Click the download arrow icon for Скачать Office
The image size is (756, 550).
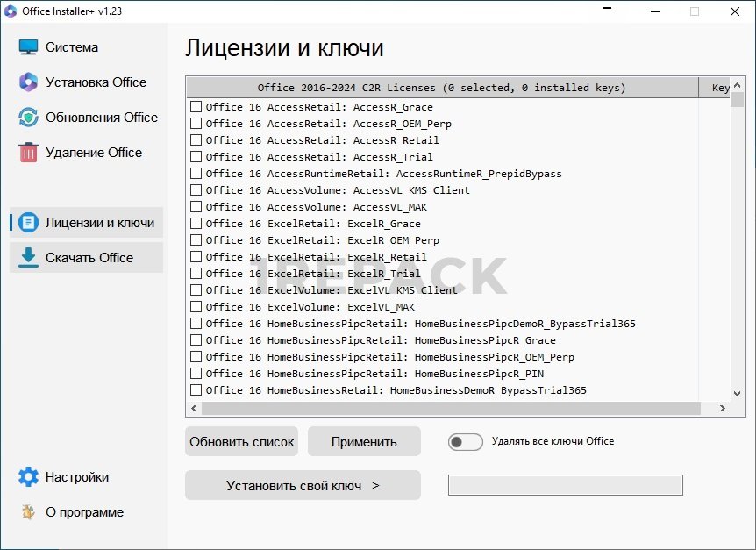(29, 258)
